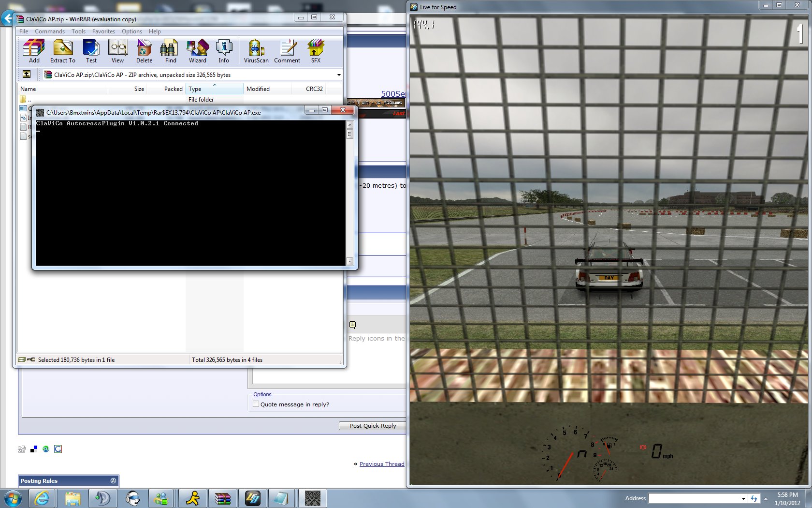This screenshot has width=812, height=508.
Task: Open AIM running man taskbar icon
Action: pyautogui.click(x=193, y=498)
